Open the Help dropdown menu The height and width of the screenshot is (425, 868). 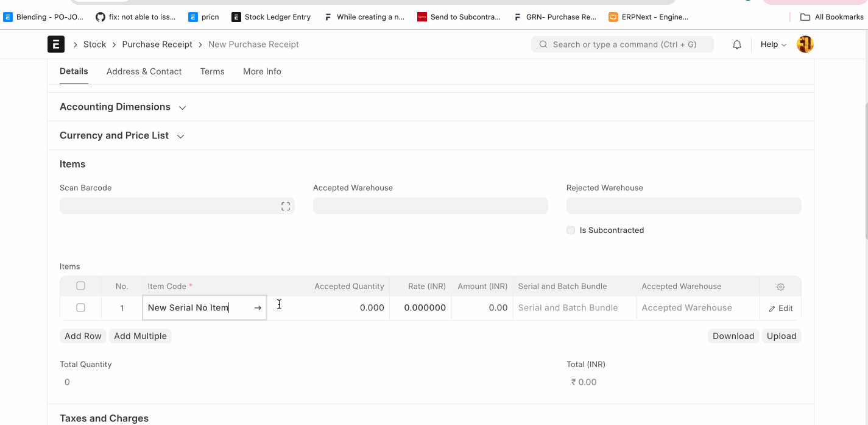(x=773, y=45)
